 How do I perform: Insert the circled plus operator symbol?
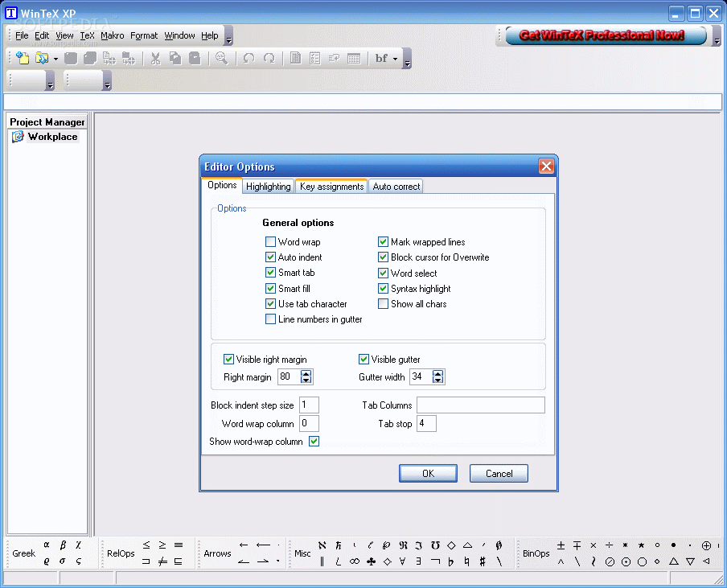pos(706,545)
